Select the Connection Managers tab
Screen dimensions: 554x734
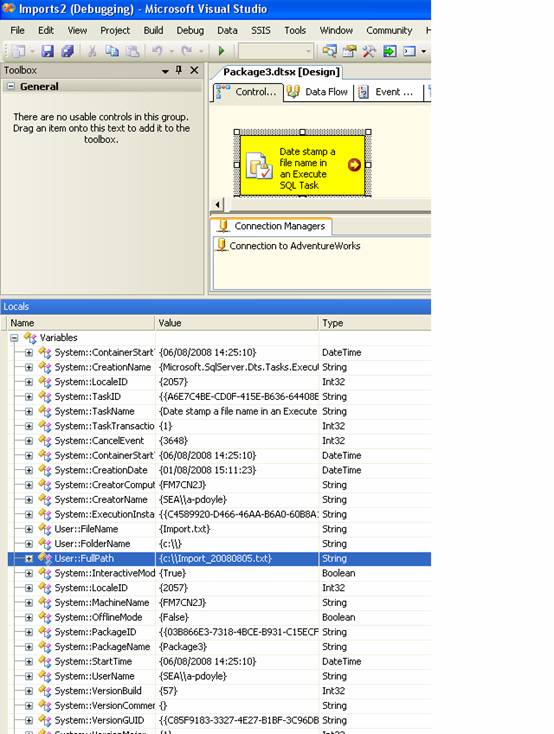tap(272, 226)
